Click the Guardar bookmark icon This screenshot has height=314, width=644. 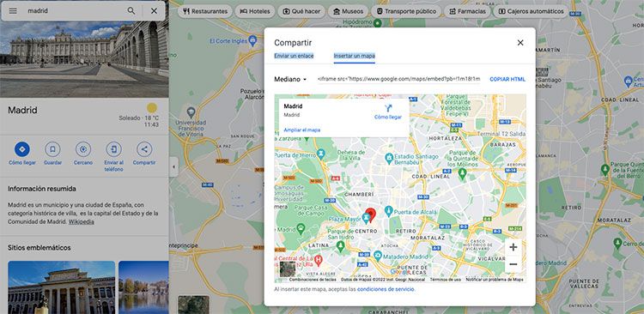click(x=52, y=149)
